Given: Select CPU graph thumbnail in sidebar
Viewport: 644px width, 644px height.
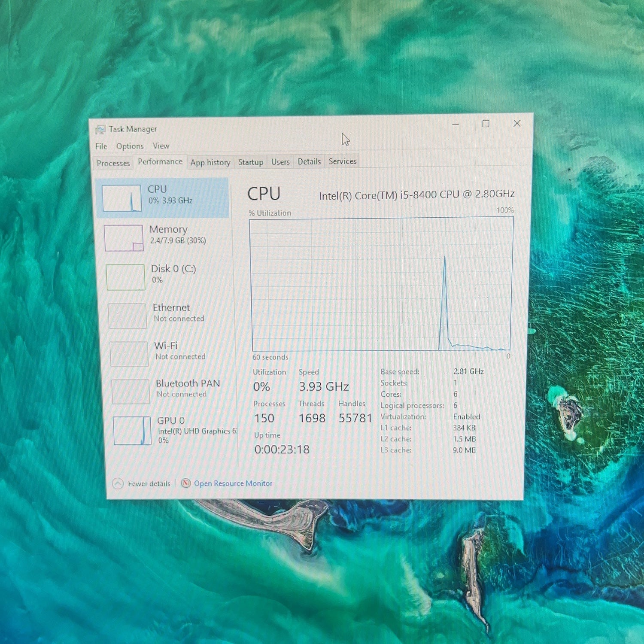Looking at the screenshot, I should [x=122, y=198].
